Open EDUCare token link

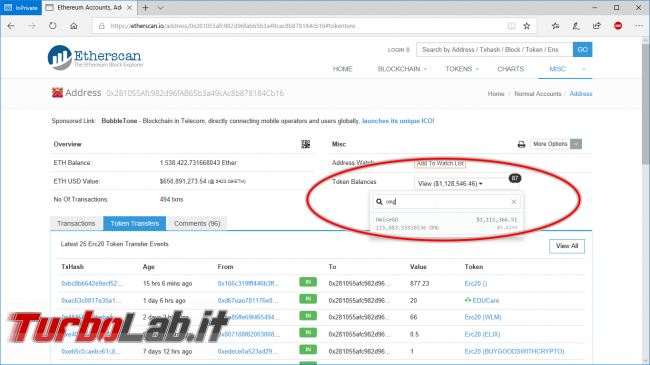click(x=485, y=300)
